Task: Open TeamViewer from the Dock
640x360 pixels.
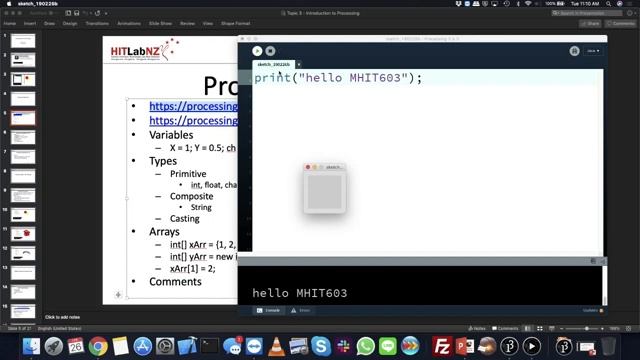Action: [x=254, y=347]
